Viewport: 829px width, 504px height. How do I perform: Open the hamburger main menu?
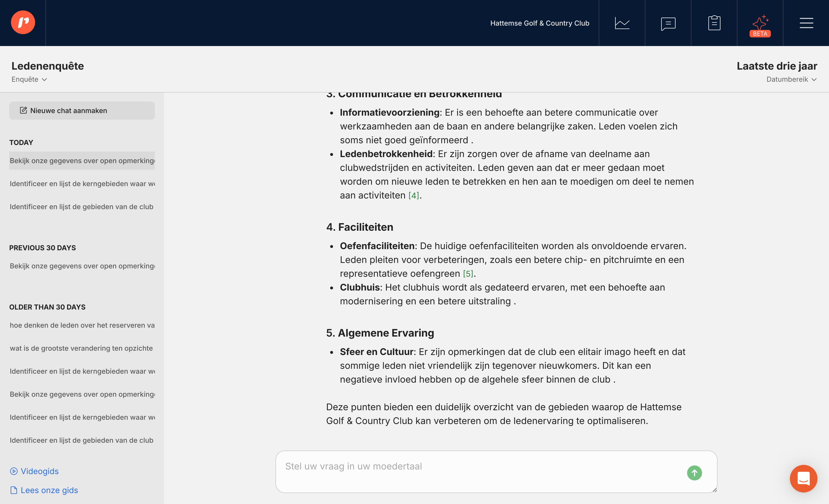tap(806, 23)
